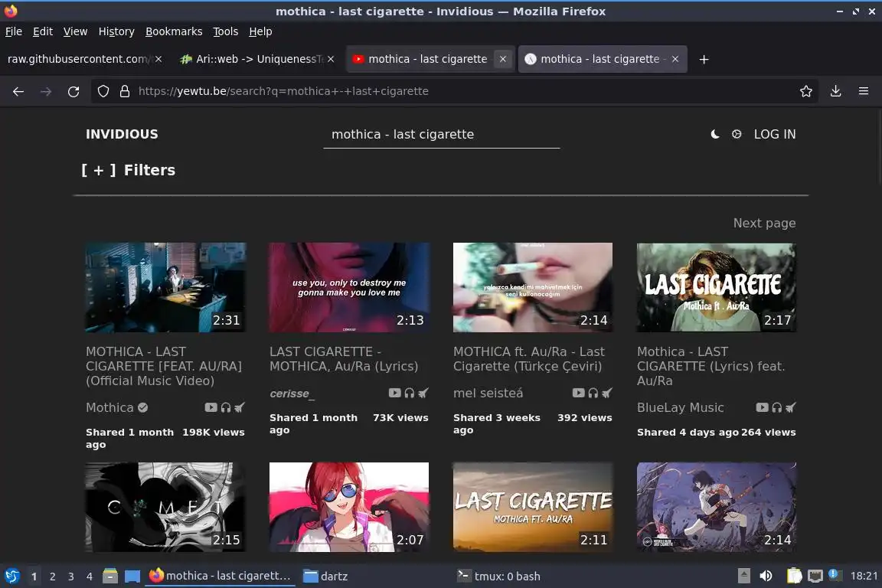Screen dimensions: 882x588
Task: Select headphones audio icon for mel seisteá video
Action: point(593,393)
